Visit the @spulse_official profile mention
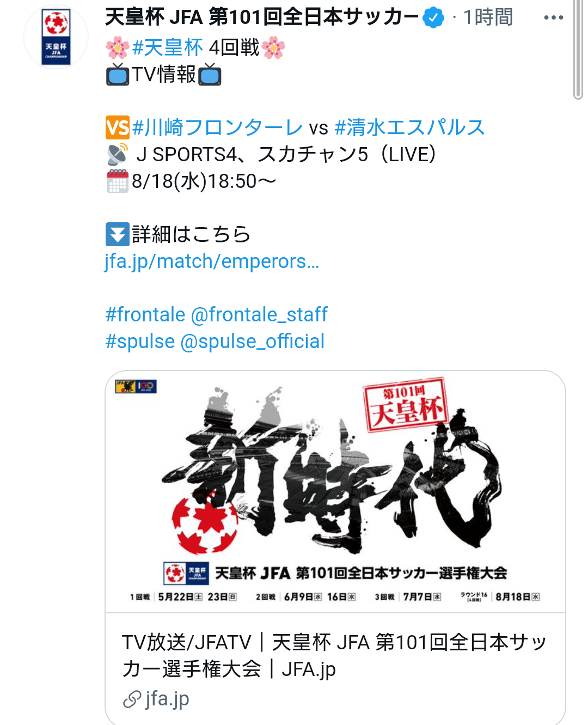This screenshot has width=588, height=725. [x=252, y=342]
